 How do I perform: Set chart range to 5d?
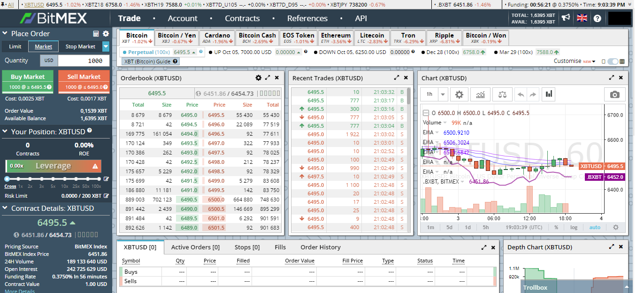coord(450,227)
